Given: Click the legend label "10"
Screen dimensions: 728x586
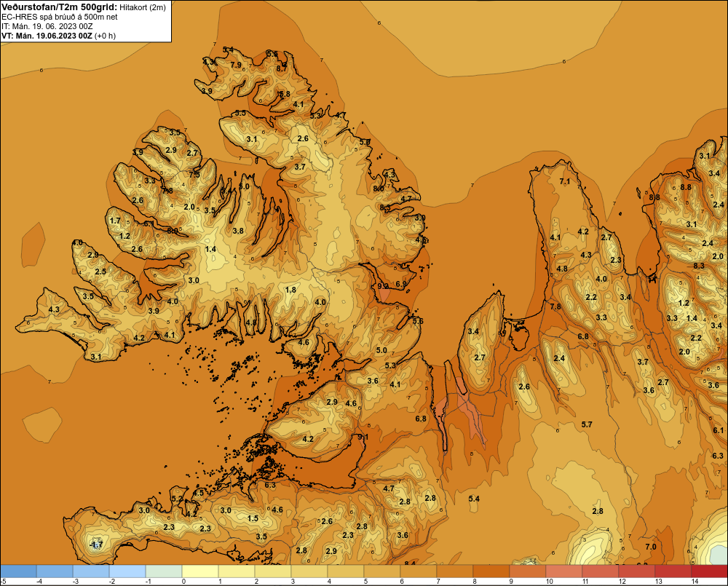Looking at the screenshot, I should coord(549,582).
